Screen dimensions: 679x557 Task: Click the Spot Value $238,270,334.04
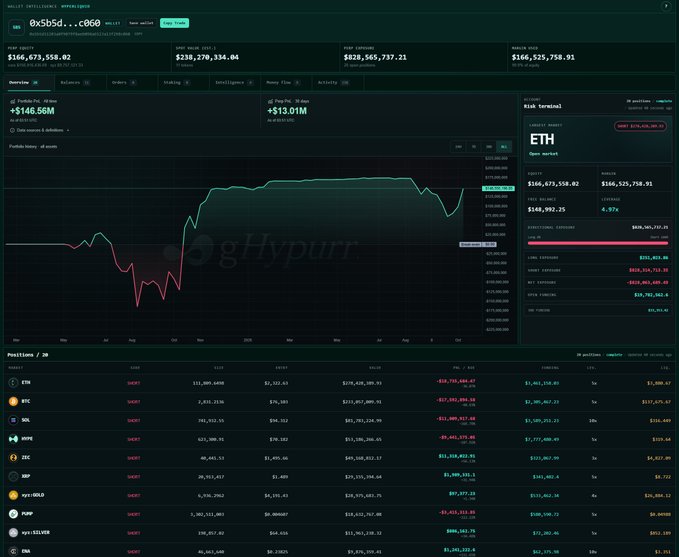[207, 57]
